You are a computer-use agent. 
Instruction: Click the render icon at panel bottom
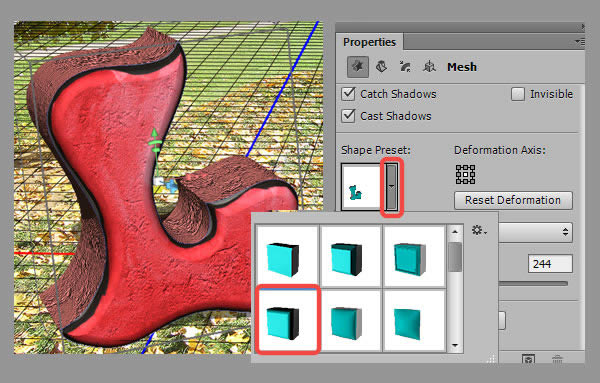528,359
